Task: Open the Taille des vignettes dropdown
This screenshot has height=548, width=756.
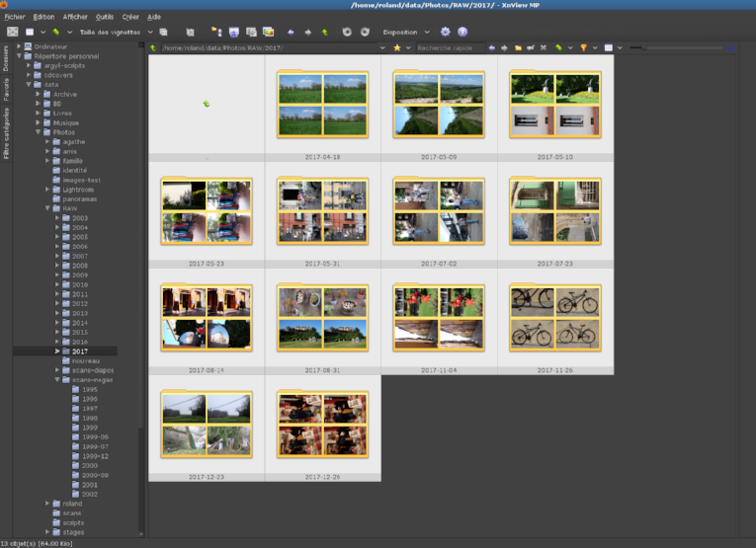Action: (x=115, y=32)
